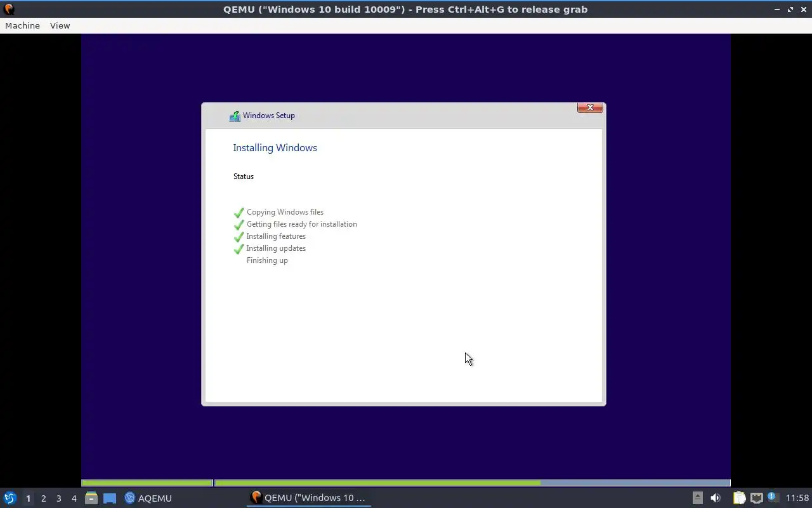Click the 11:58 panel clock
This screenshot has height=508, width=812.
pyautogui.click(x=797, y=498)
